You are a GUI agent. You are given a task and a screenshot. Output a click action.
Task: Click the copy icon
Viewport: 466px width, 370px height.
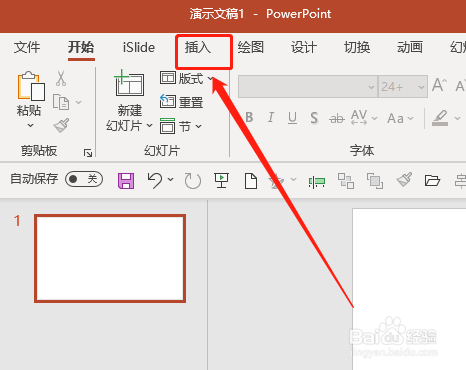pos(61,102)
